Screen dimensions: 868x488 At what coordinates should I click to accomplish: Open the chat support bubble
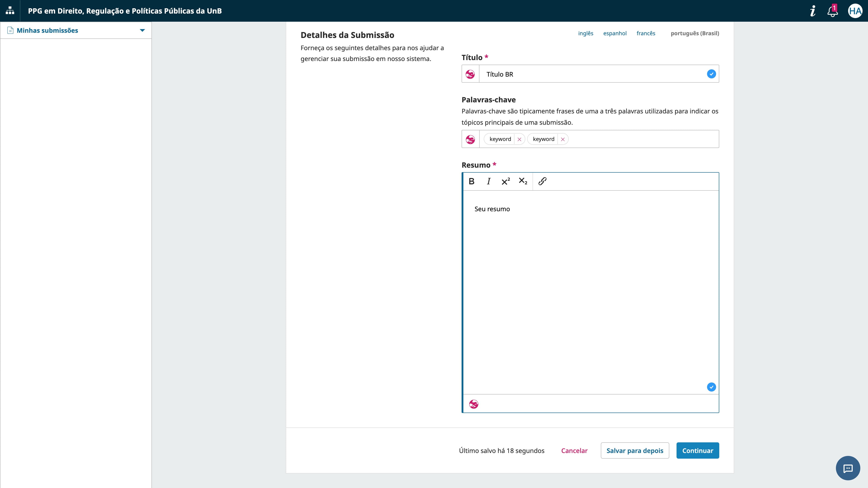848,468
